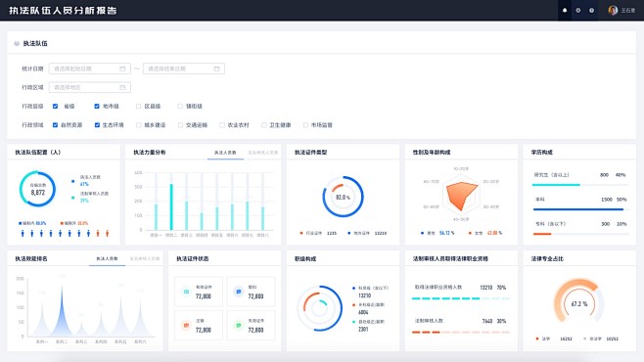This screenshot has height=362, width=644.
Task: Click the user name beside the avatar
Action: (x=628, y=10)
